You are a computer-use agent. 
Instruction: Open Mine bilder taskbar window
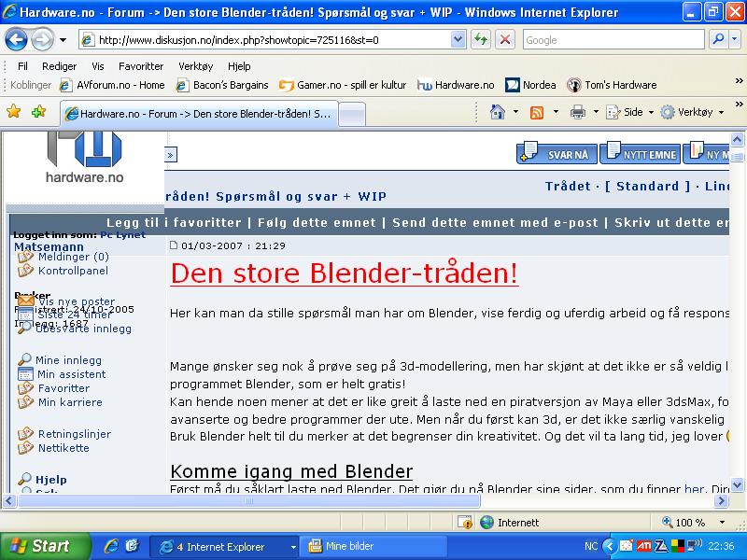point(373,546)
